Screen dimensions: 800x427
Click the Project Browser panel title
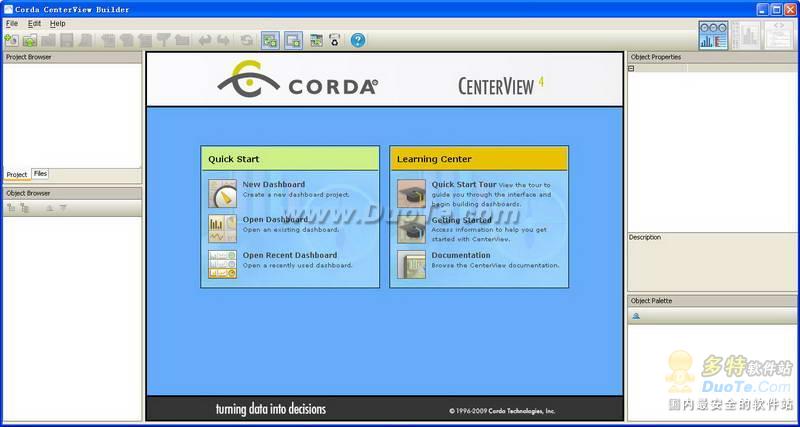pyautogui.click(x=29, y=57)
